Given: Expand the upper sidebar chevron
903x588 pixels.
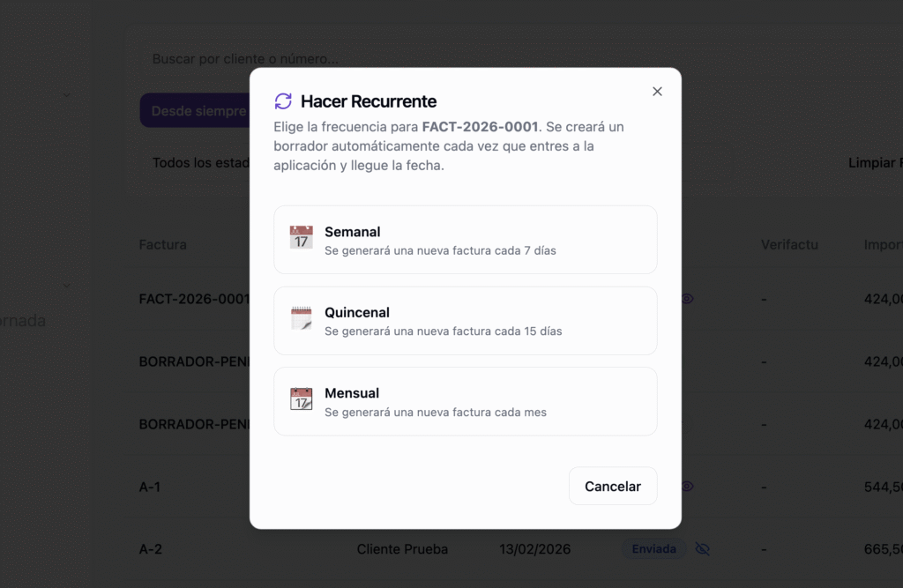Looking at the screenshot, I should click(x=67, y=95).
